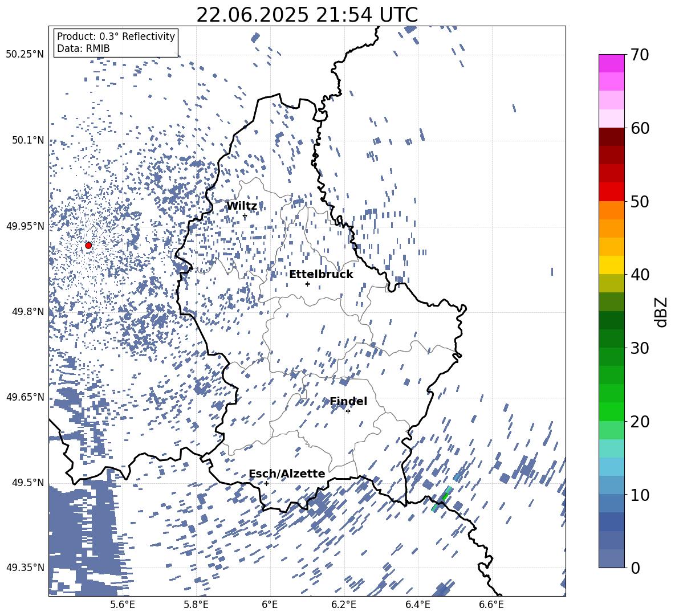Screen dimensions: 675x616
Task: Click the Wiltz city label
Action: click(242, 206)
